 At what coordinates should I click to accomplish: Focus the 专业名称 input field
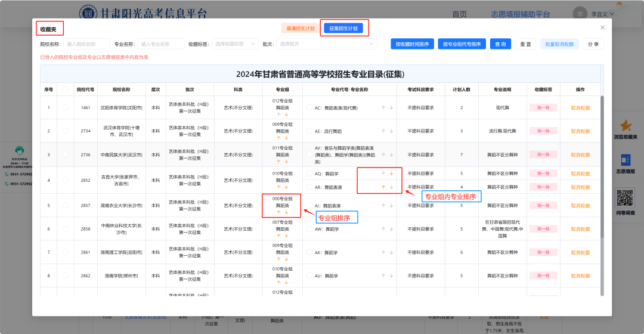click(x=160, y=44)
